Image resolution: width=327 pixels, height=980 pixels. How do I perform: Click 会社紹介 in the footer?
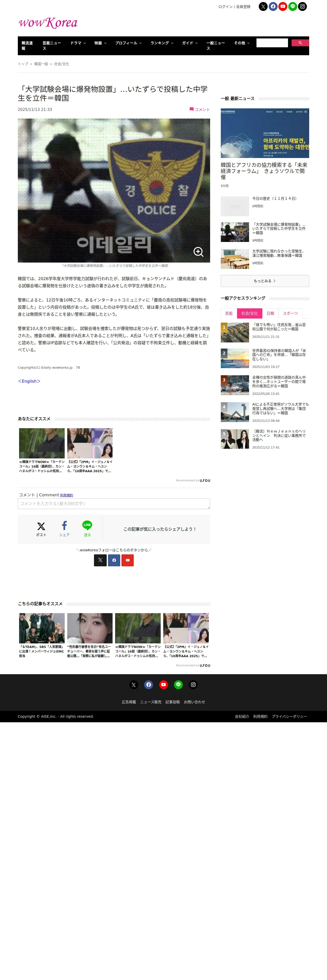click(x=242, y=717)
